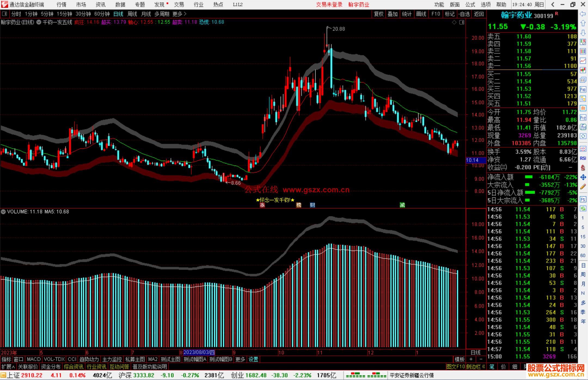The width and height of the screenshot is (588, 380).
Task: Expand the 扩展 panel at bottom left
Action: click(x=8, y=367)
